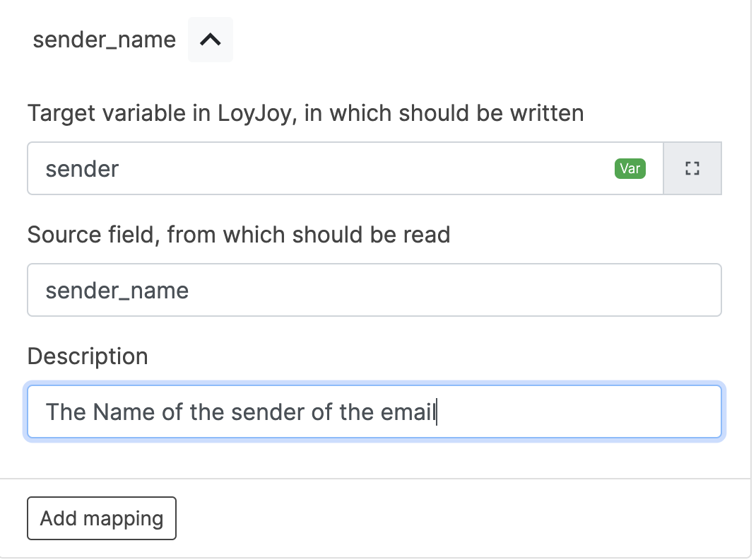Click the "sender_name" mapping header title
The height and width of the screenshot is (560, 756).
[105, 40]
